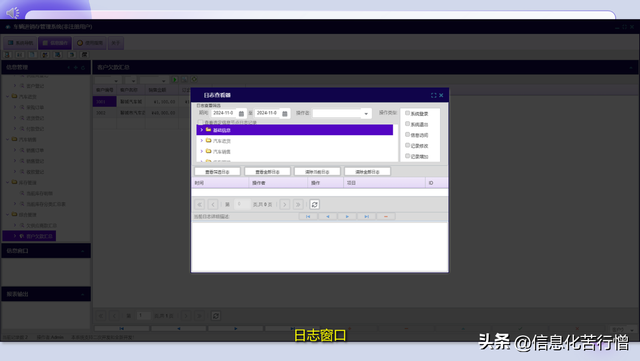Move to next log record
This screenshot has width=640, height=361.
click(x=347, y=216)
